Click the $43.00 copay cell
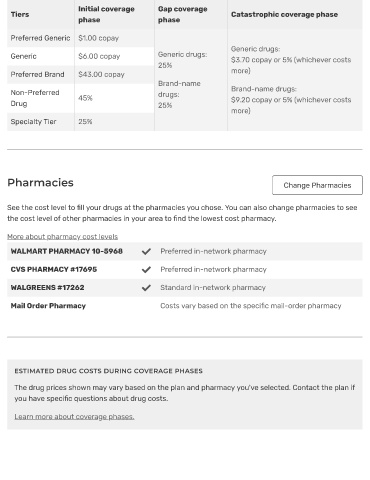Viewport: 370px width, 480px height. pos(101,74)
